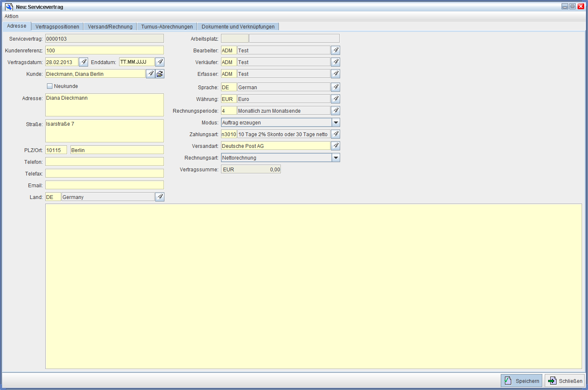Viewport: 588px width, 390px height.
Task: Enable the Neukunde checkbox
Action: coord(50,86)
